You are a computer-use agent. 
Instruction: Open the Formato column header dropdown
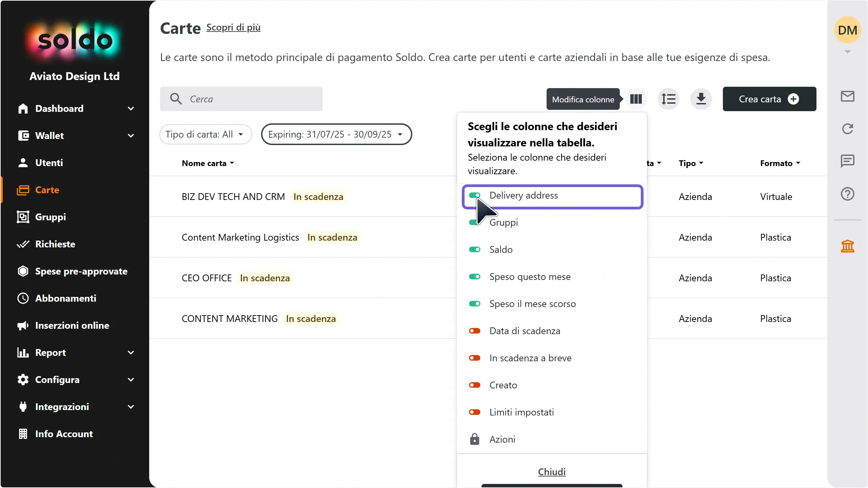click(x=780, y=163)
